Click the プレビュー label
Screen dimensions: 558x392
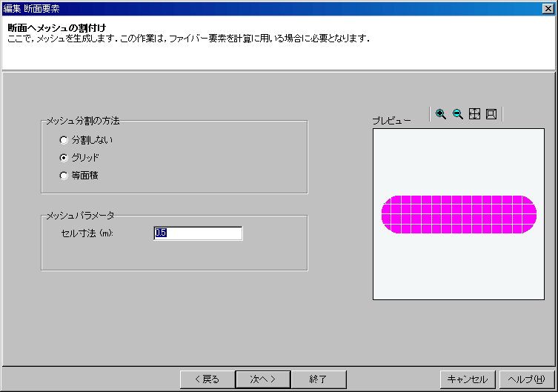pos(391,121)
